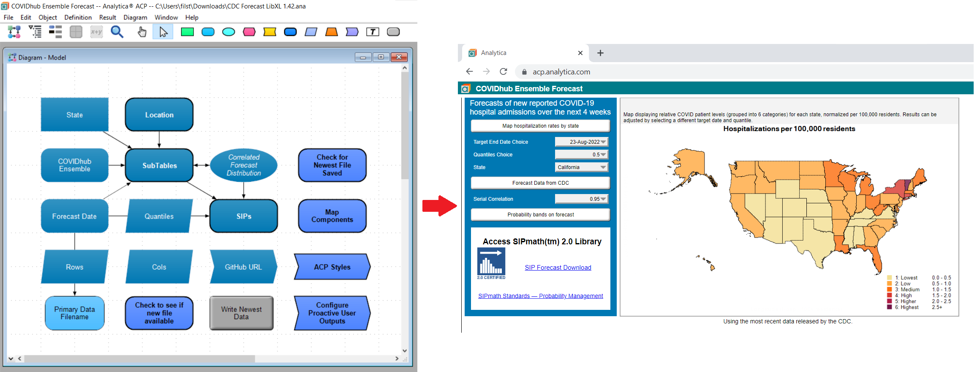Click Map hospitalization rates by state button
Image resolution: width=980 pixels, height=372 pixels.
(x=540, y=126)
